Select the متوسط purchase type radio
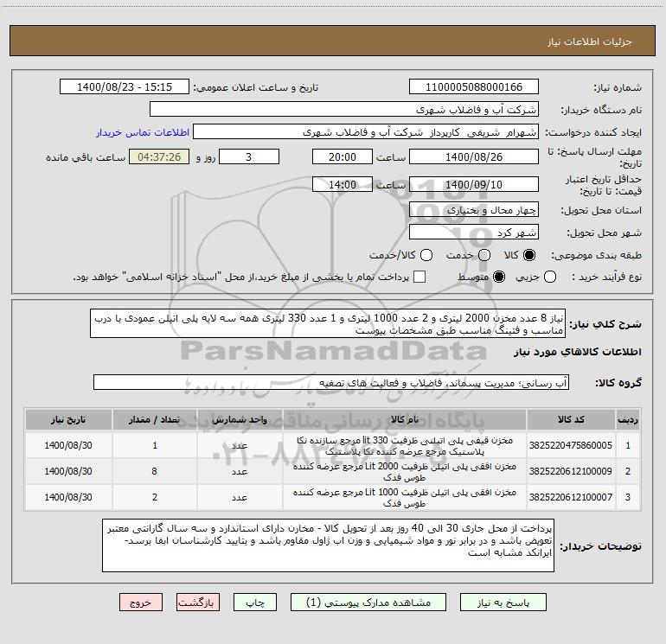 pos(499,277)
